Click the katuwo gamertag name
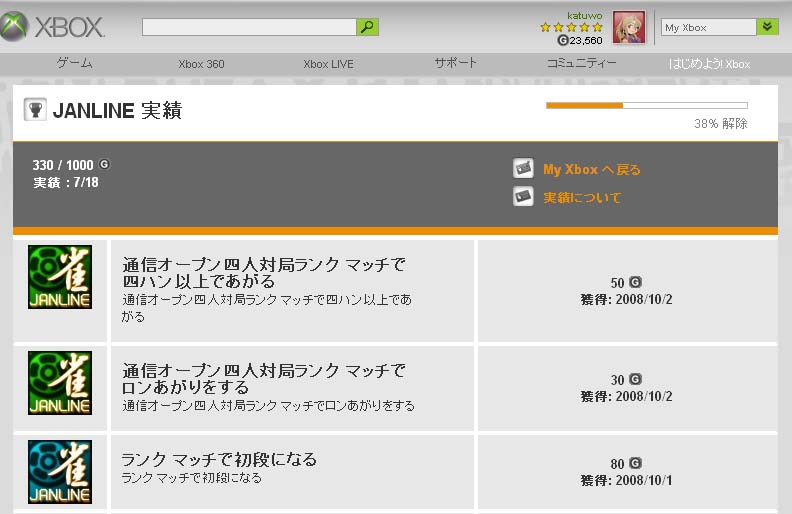The image size is (792, 514). click(x=584, y=16)
